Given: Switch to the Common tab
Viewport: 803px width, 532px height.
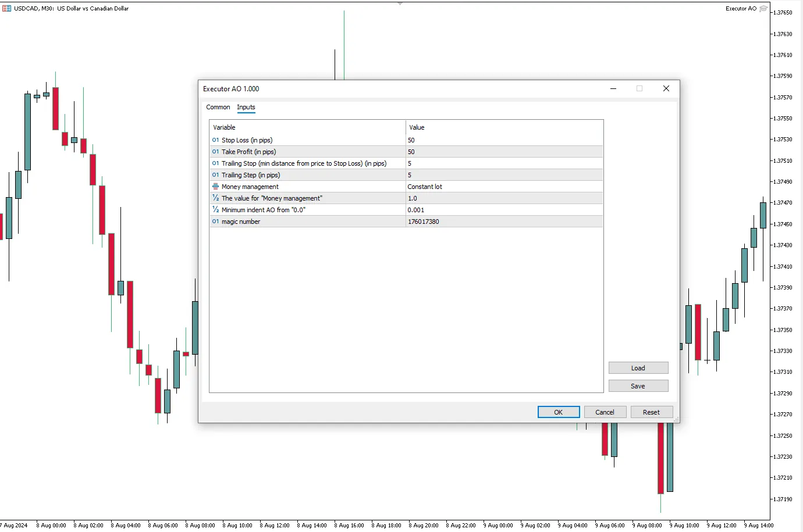Looking at the screenshot, I should [x=218, y=107].
